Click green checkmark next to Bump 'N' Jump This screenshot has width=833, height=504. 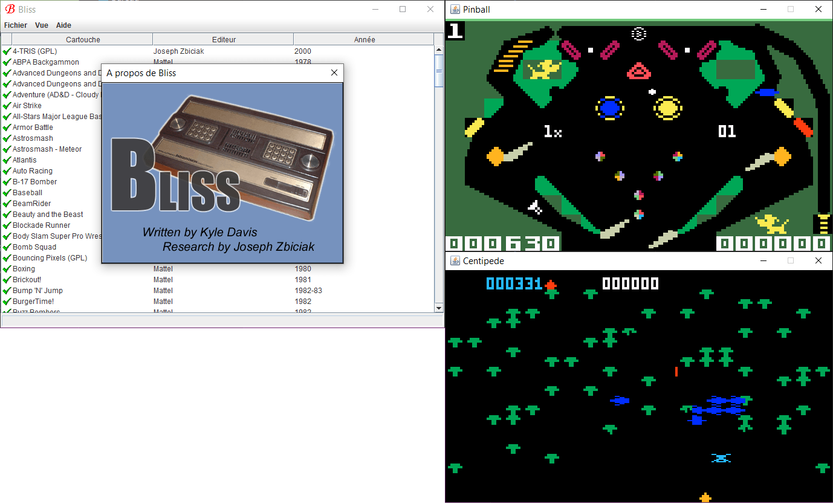pos(7,291)
